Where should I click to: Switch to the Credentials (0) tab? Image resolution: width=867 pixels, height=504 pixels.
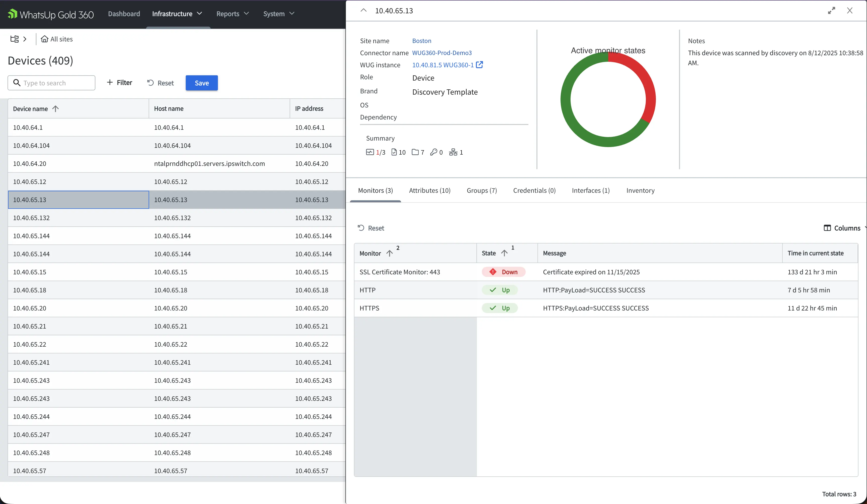click(x=534, y=190)
